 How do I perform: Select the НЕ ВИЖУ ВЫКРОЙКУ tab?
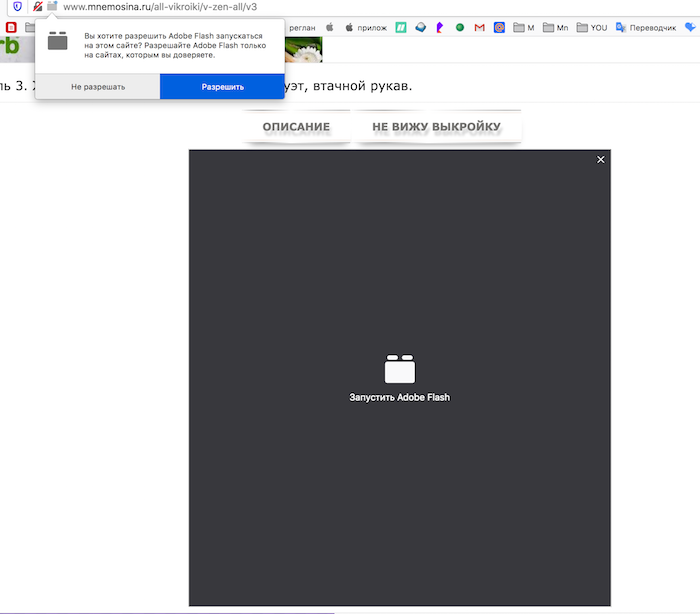pyautogui.click(x=436, y=127)
